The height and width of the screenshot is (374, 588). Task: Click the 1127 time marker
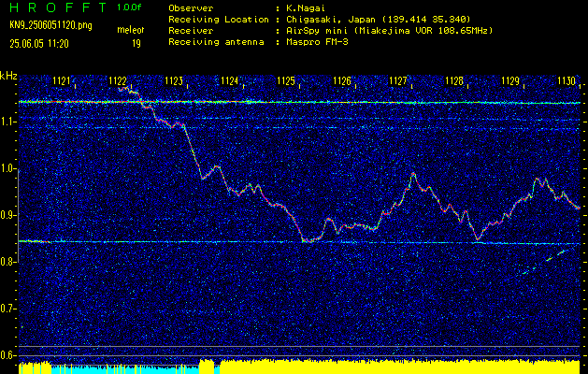click(x=398, y=80)
